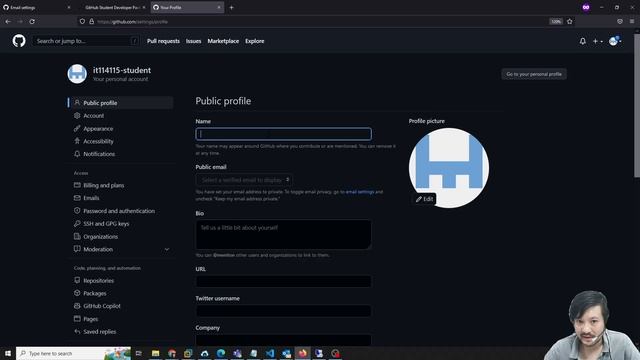Focus the Name input field
640x360 pixels.
coord(284,134)
